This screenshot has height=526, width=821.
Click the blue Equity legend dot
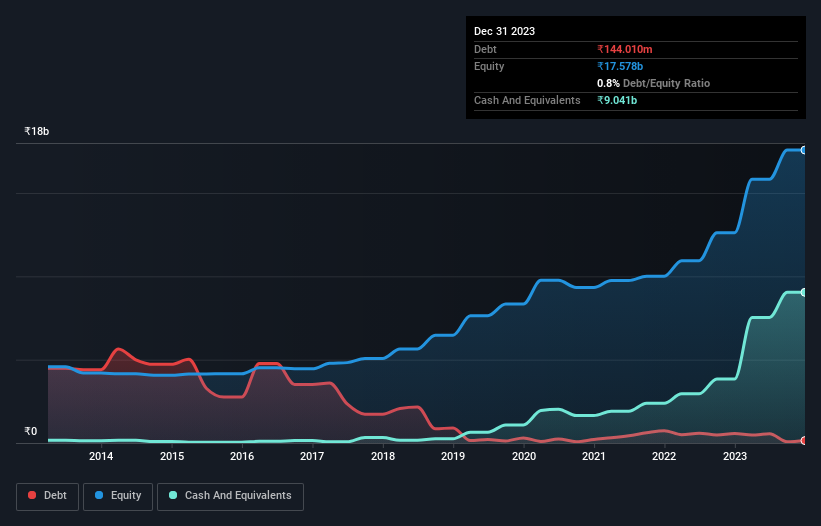tap(99, 495)
